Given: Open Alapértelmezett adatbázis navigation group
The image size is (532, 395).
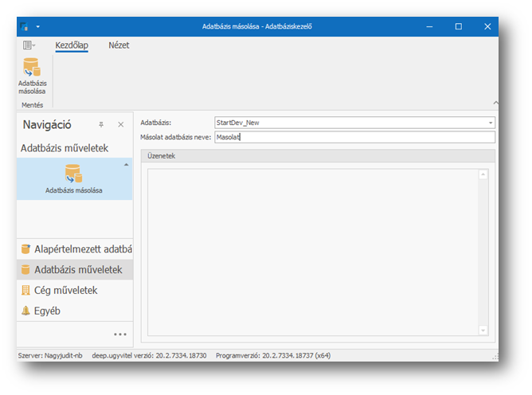Looking at the screenshot, I should 75,249.
